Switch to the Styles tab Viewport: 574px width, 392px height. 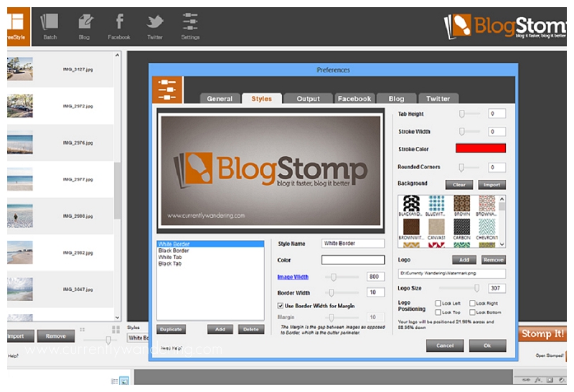click(261, 98)
